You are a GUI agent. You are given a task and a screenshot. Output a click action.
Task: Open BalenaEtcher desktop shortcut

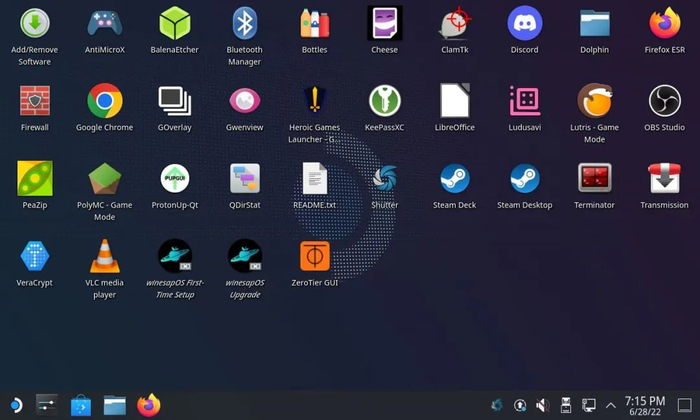tap(175, 23)
